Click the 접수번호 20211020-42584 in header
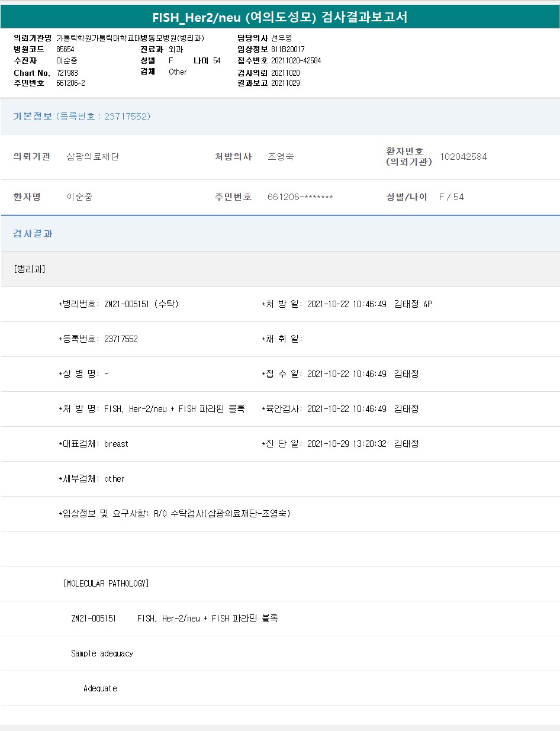Image resolution: width=560 pixels, height=731 pixels. [296, 60]
